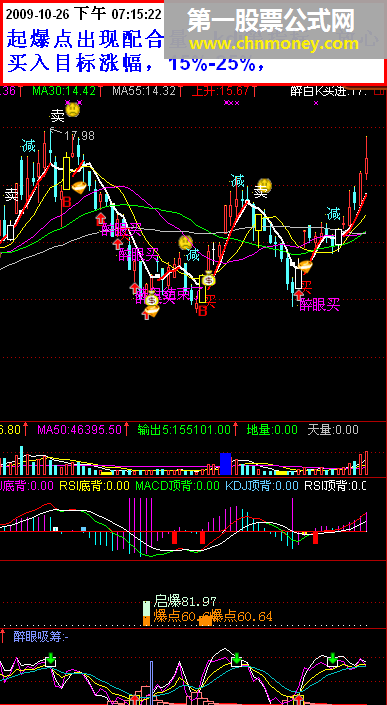Click the 天量:0.00 label
This screenshot has width=387, height=705.
pos(333,429)
